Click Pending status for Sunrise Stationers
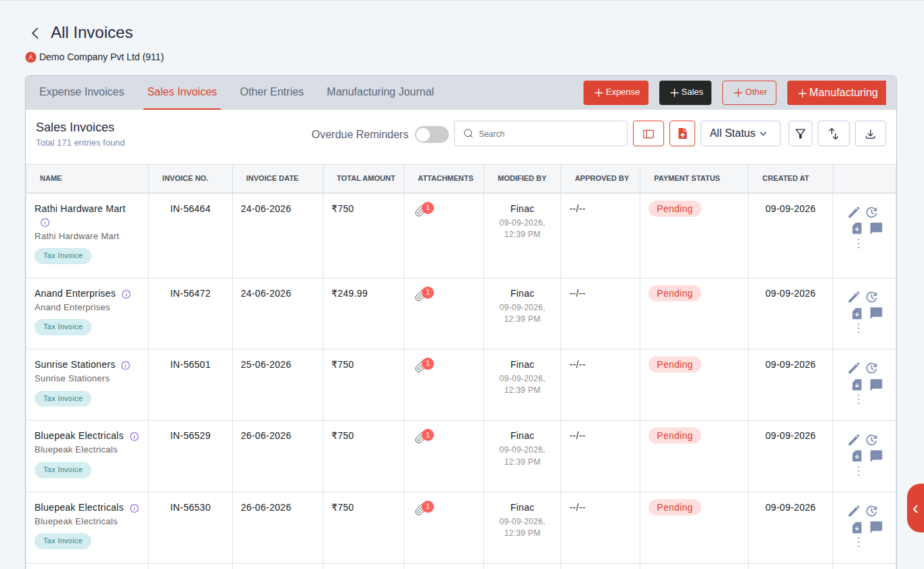This screenshot has width=924, height=569. point(674,364)
